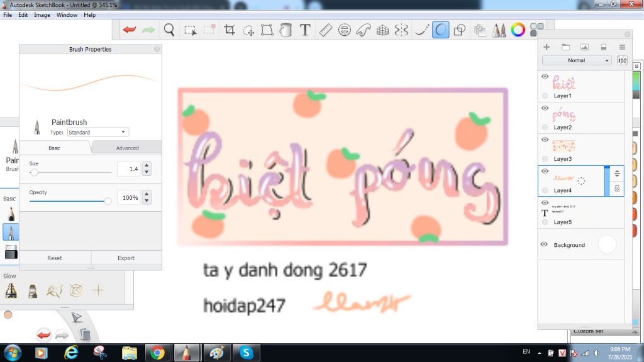Click the red Undo arrow in top toolbar
This screenshot has height=362, width=644.
(130, 30)
